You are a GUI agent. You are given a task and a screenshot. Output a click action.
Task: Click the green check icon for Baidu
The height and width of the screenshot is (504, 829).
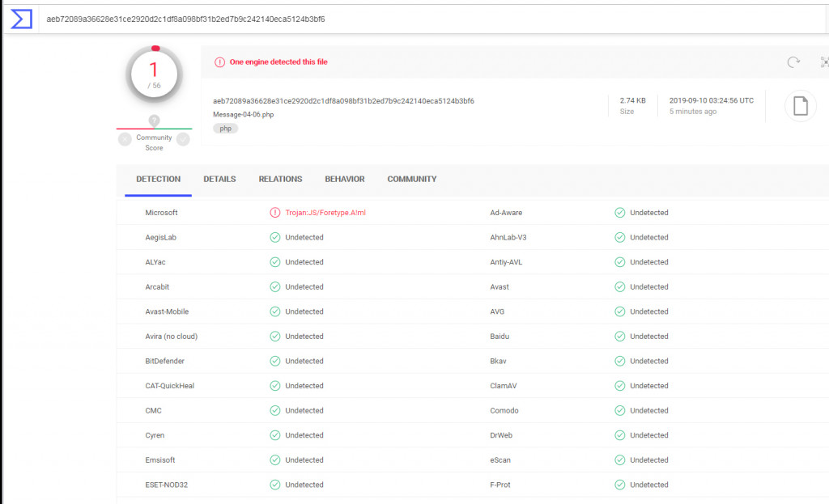point(619,336)
